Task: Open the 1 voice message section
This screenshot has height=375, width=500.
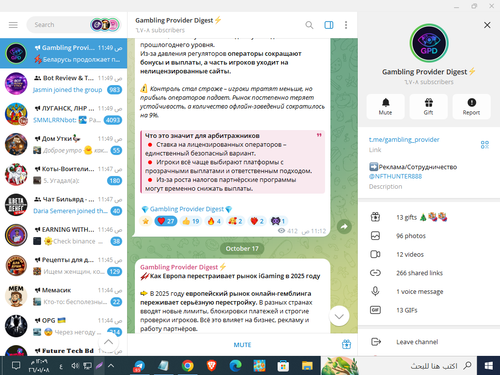Action: pyautogui.click(x=429, y=292)
